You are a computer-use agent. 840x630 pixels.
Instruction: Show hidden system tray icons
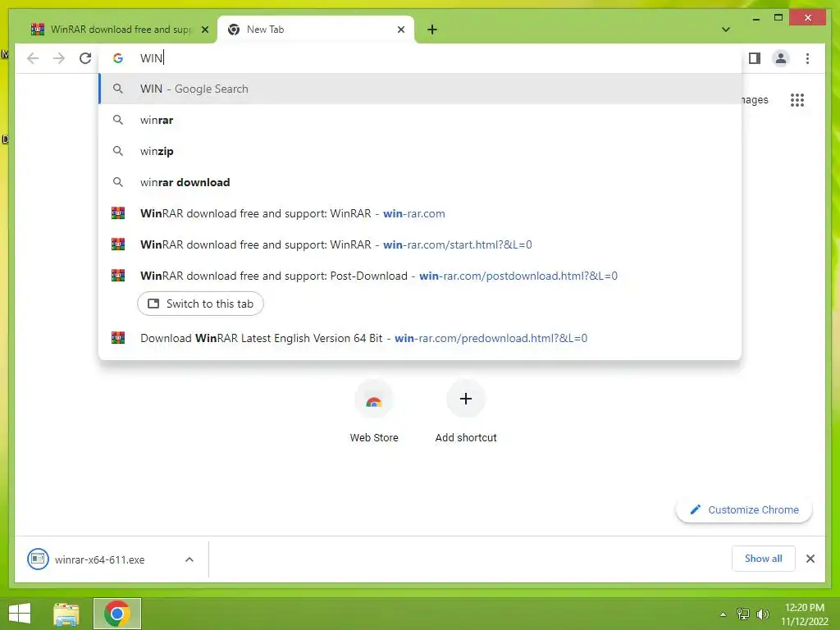coord(723,614)
